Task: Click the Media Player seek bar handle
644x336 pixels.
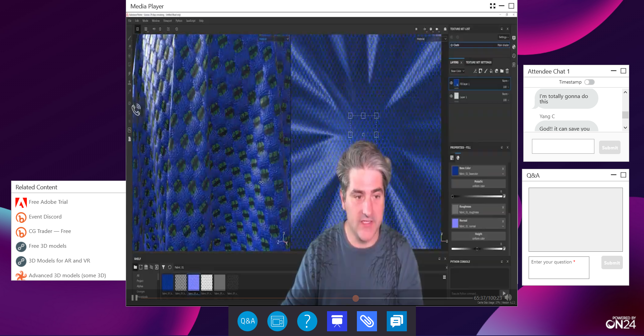Action: coord(356,298)
